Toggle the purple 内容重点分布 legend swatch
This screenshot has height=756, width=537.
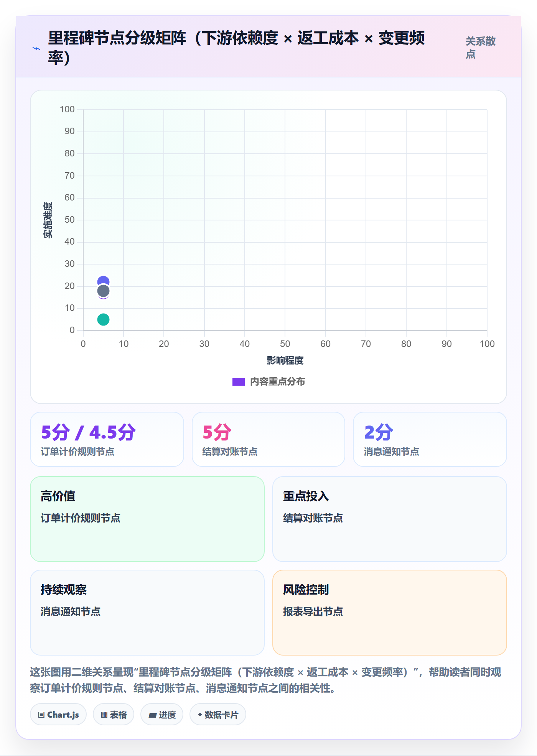pos(239,382)
